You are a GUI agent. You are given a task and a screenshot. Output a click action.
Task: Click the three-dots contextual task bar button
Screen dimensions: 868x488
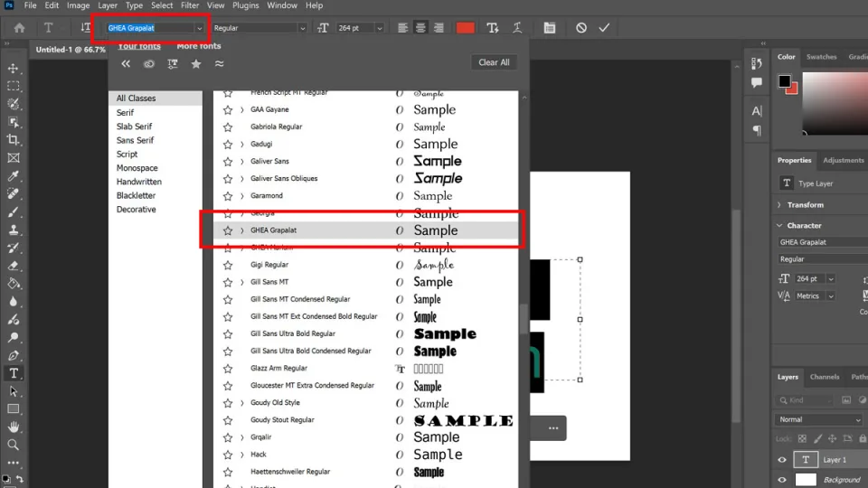tap(553, 428)
